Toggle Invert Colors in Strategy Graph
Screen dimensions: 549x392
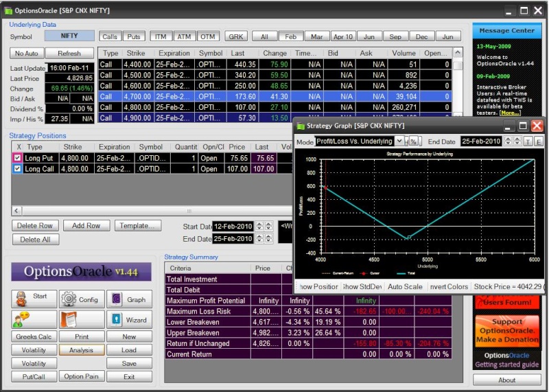pos(449,286)
